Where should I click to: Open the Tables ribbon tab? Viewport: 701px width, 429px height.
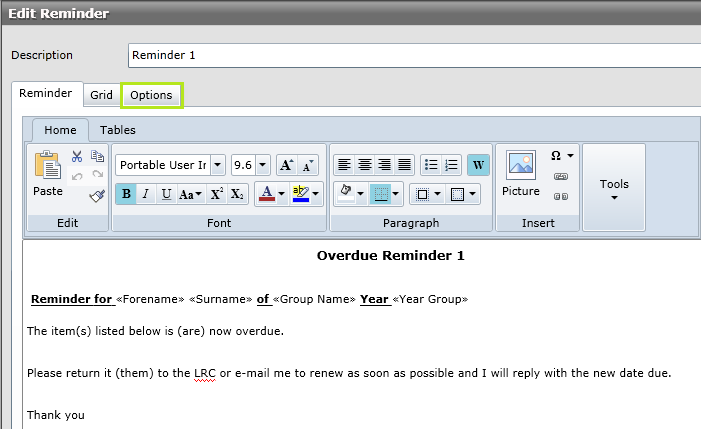click(118, 130)
